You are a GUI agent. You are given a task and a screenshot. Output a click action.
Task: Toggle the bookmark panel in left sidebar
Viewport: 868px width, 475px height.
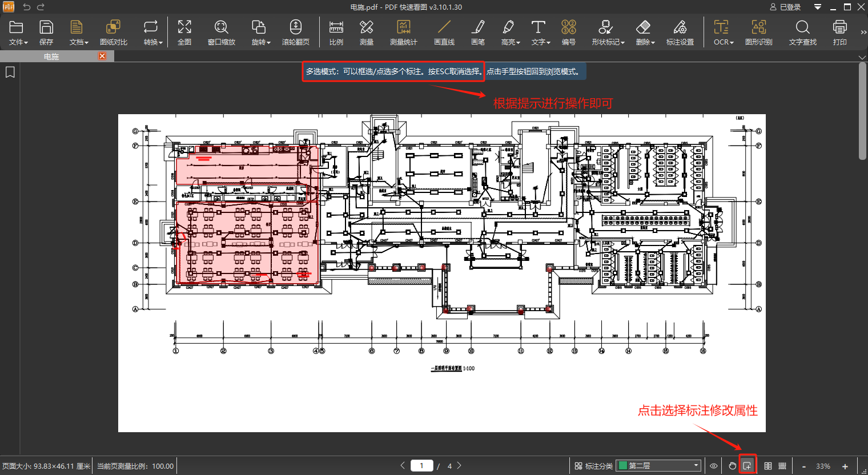[x=10, y=73]
